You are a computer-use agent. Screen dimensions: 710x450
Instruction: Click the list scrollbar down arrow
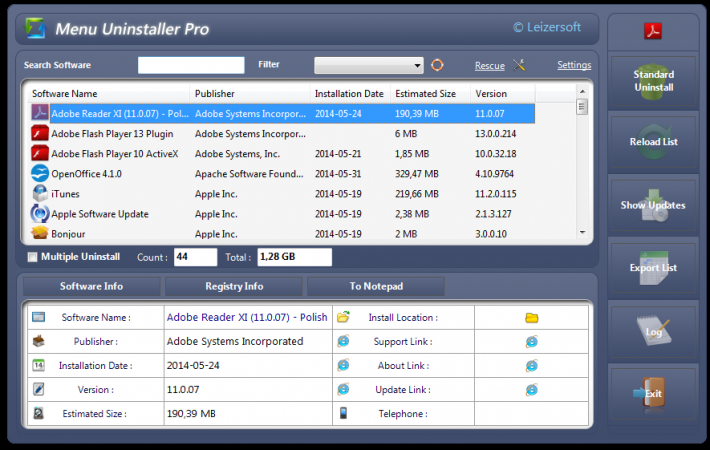582,232
